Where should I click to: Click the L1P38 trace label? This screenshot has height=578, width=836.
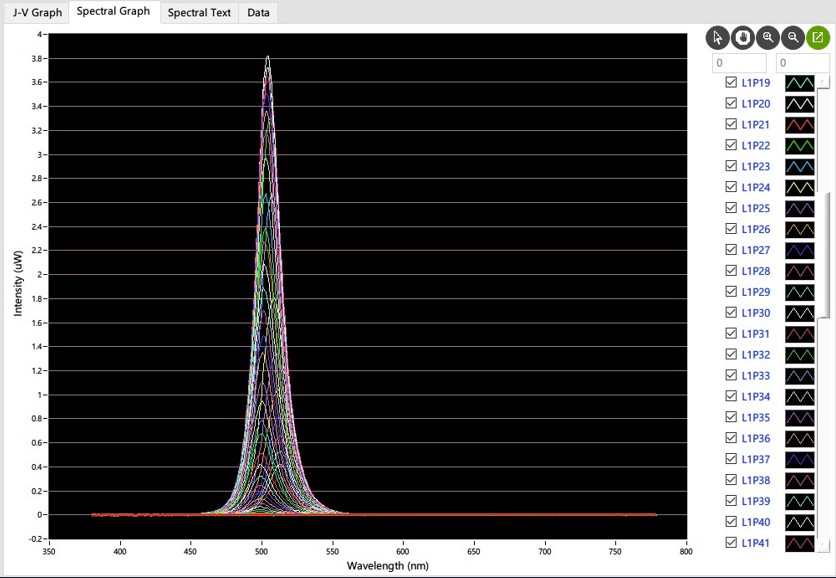[755, 480]
